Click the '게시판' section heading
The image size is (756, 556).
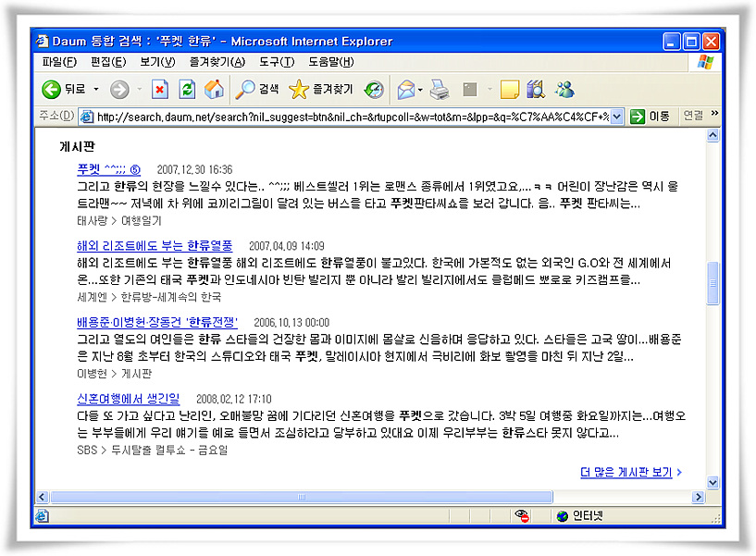(77, 146)
